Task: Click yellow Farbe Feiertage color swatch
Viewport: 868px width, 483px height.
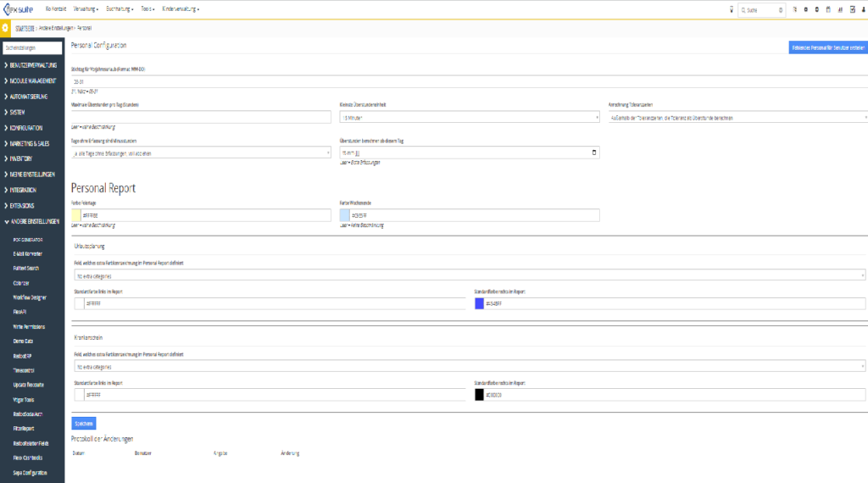Action: tap(75, 215)
